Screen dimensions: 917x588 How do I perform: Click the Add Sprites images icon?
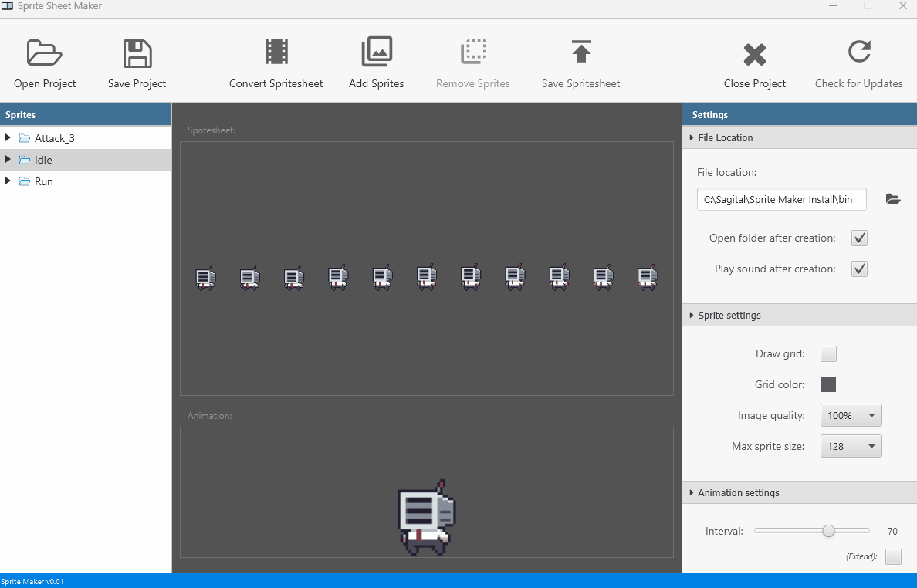[x=377, y=52]
